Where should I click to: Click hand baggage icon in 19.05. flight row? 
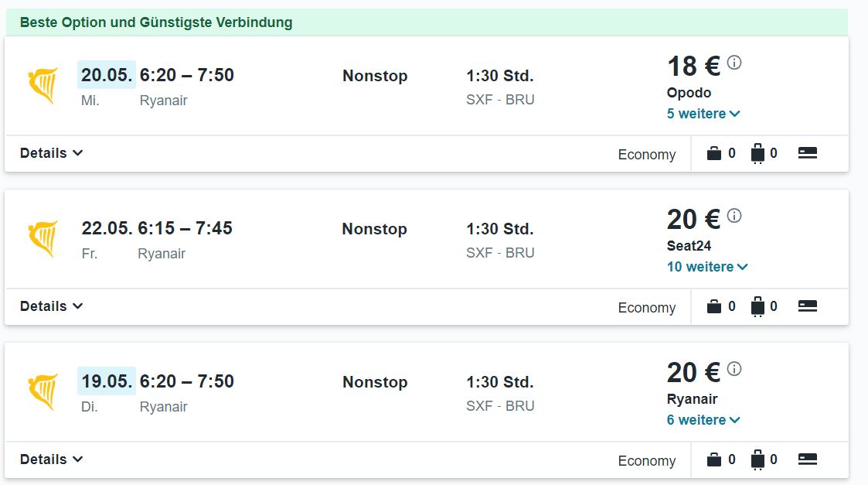pyautogui.click(x=714, y=459)
